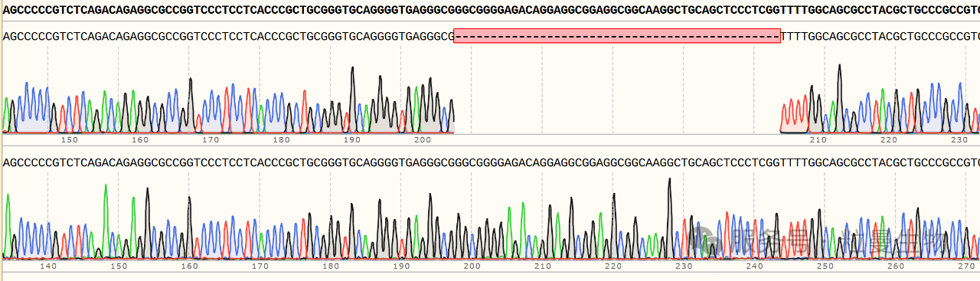Image resolution: width=980 pixels, height=281 pixels.
Task: Click ruler position 250 in lower trace
Action: point(825,266)
